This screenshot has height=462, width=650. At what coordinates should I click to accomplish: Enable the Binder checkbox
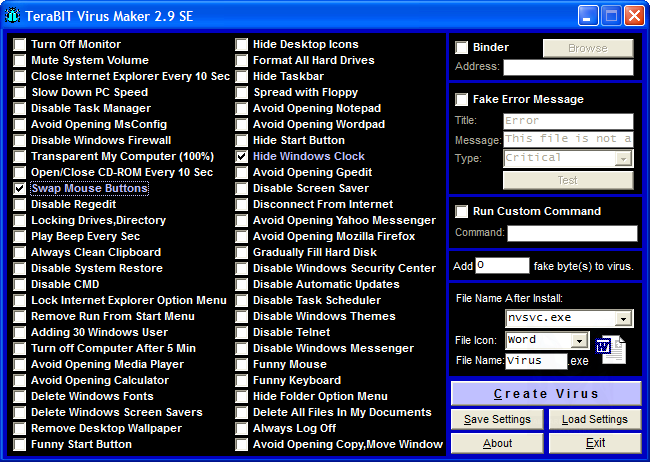[462, 47]
